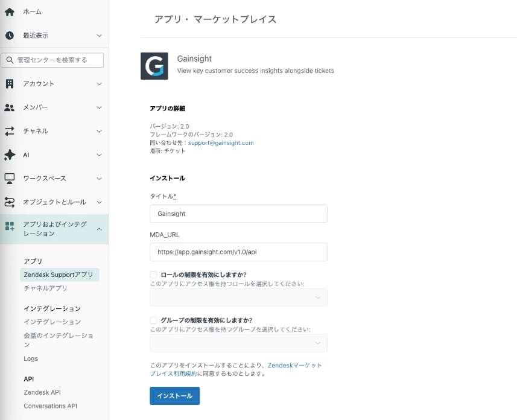Image resolution: width=517 pixels, height=420 pixels.
Task: Click the recent views clock icon
Action: tap(10, 36)
